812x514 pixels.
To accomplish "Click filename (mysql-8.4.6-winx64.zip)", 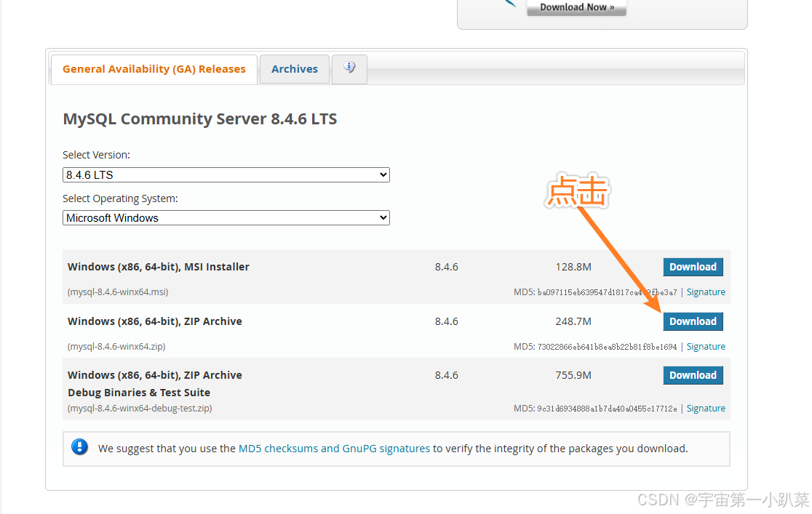I will tap(116, 347).
